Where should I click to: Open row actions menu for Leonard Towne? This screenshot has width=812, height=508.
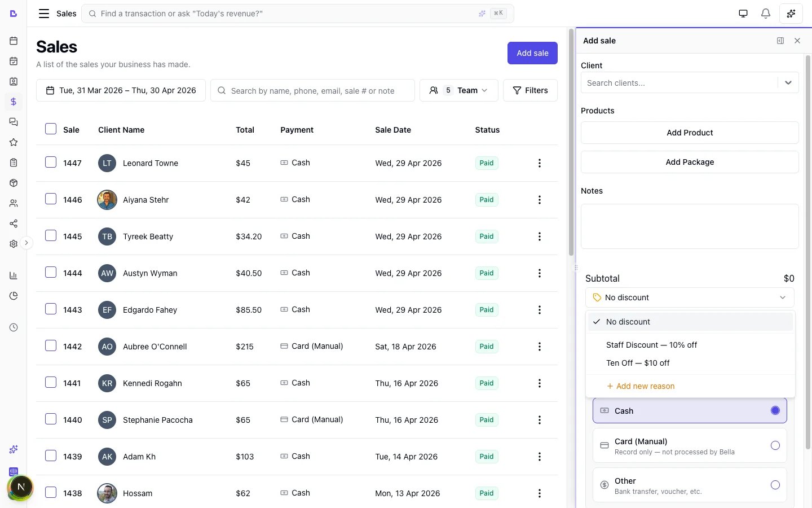[x=540, y=163]
